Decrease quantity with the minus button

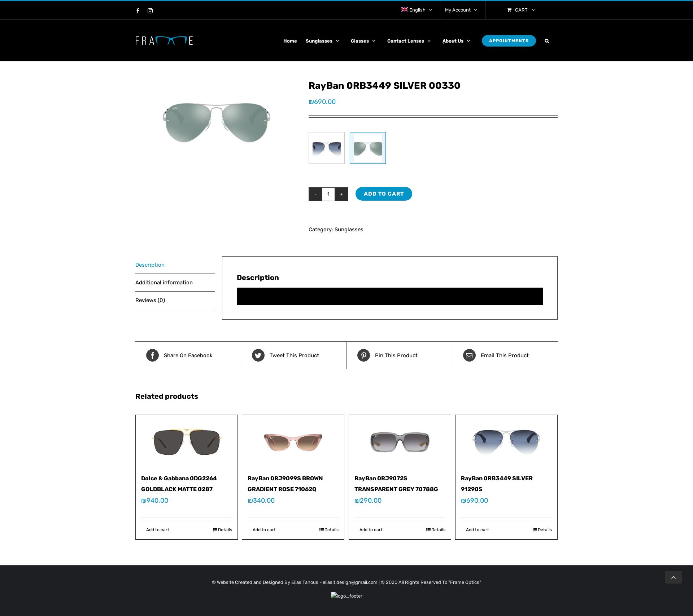click(315, 194)
